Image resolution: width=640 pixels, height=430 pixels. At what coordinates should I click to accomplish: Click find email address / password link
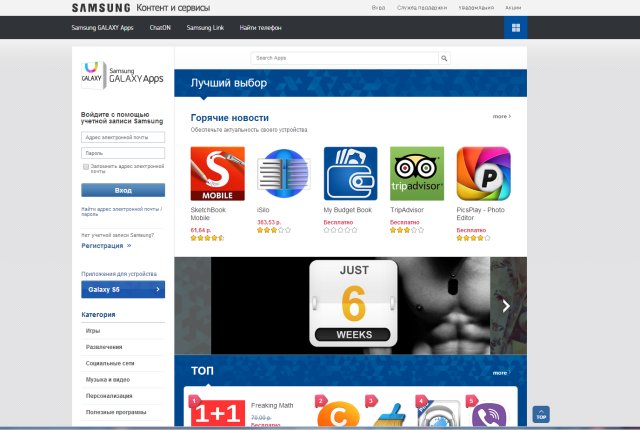[122, 211]
